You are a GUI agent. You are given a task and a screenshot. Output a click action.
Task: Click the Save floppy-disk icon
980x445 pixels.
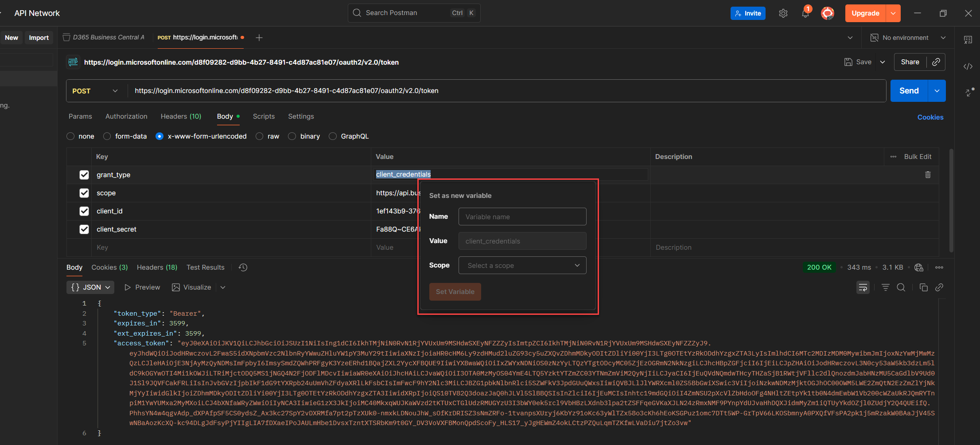[x=848, y=62]
